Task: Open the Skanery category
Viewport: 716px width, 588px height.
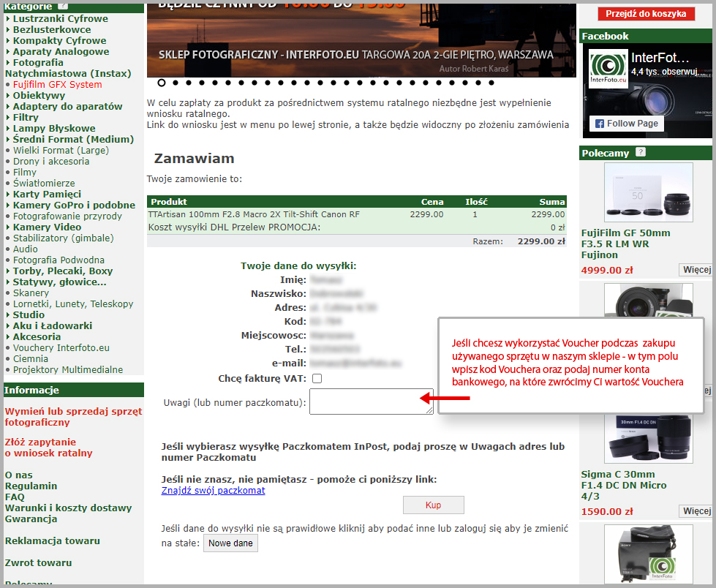Action: [31, 293]
